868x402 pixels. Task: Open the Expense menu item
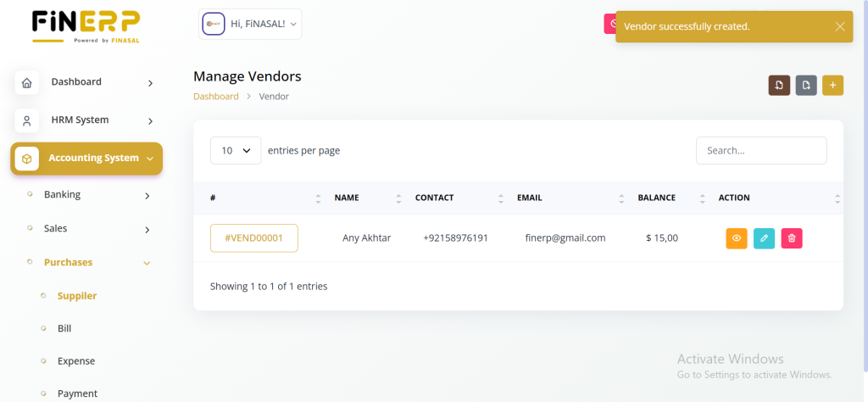tap(76, 361)
